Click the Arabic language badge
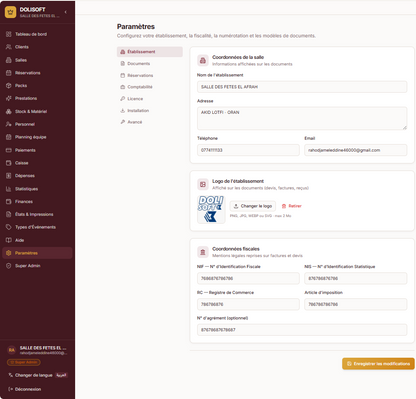The image size is (416, 399). coord(61,375)
